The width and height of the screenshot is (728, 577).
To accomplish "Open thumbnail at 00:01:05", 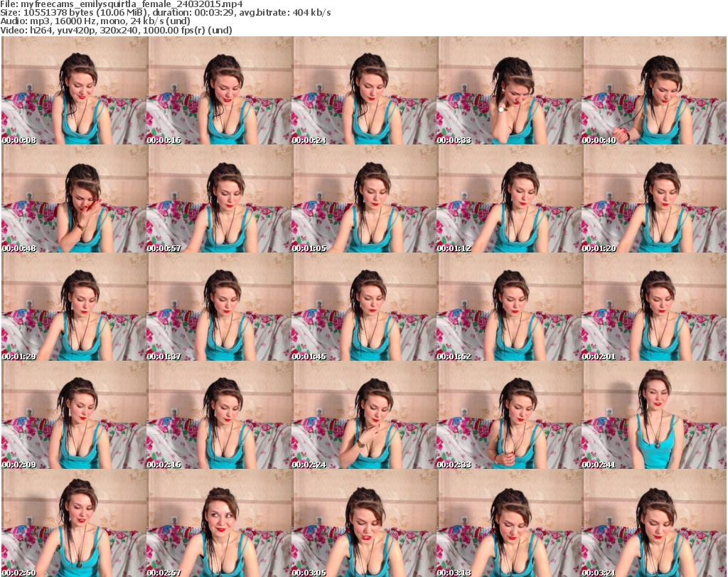I will click(364, 198).
